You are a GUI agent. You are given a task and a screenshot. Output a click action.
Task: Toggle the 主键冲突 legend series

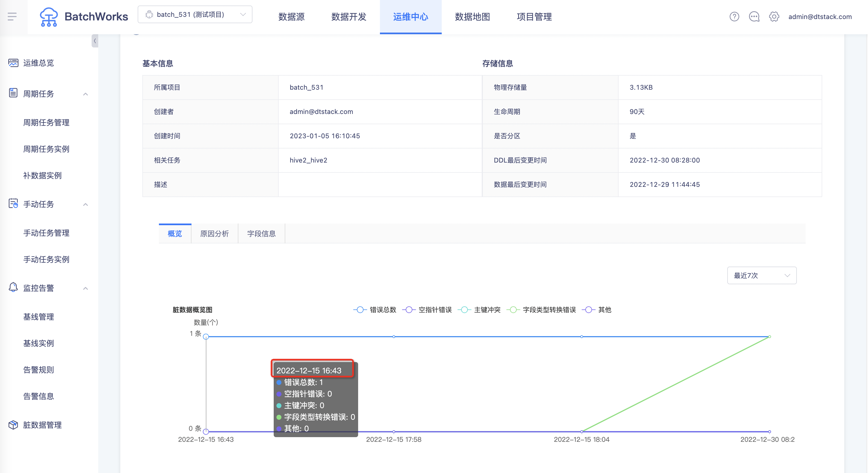(479, 309)
